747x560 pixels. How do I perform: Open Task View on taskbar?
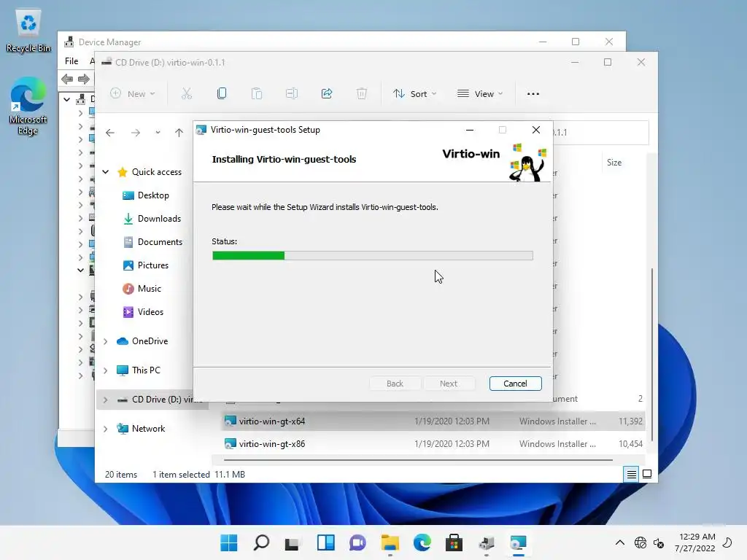tap(292, 542)
